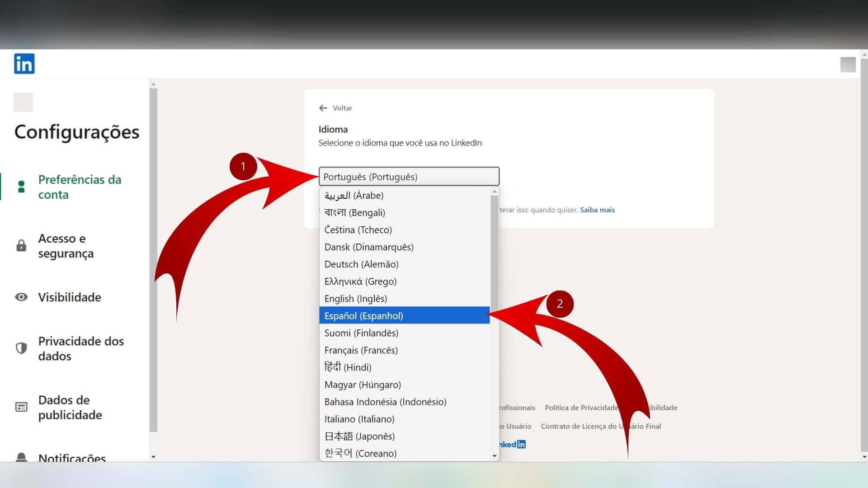Viewport: 868px width, 488px height.
Task: Open Preferências da conta settings section
Action: click(x=80, y=187)
